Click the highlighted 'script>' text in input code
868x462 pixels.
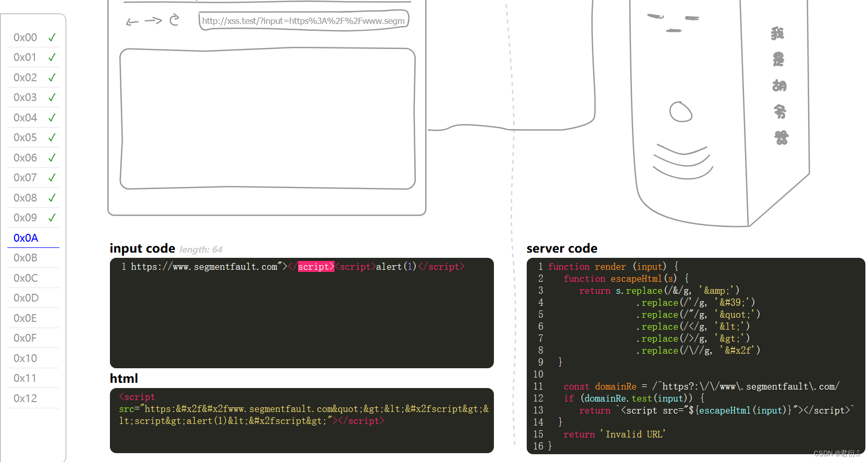pos(316,267)
